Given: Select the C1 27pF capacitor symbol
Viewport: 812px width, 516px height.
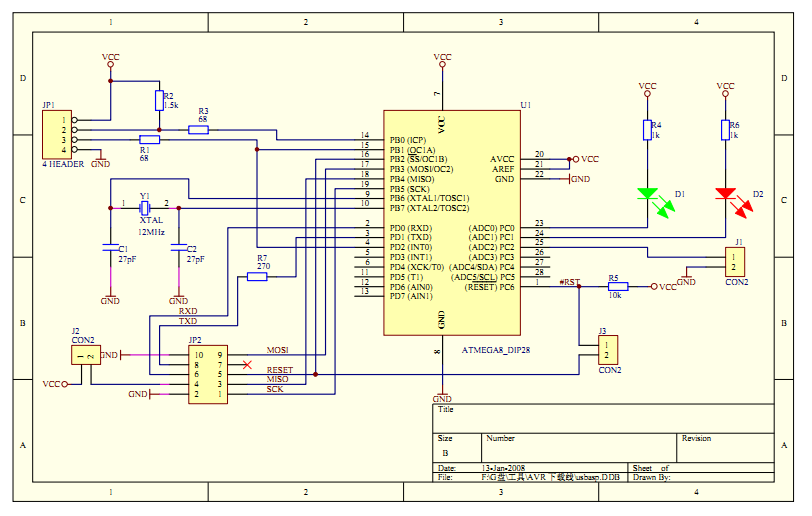Looking at the screenshot, I should 110,248.
